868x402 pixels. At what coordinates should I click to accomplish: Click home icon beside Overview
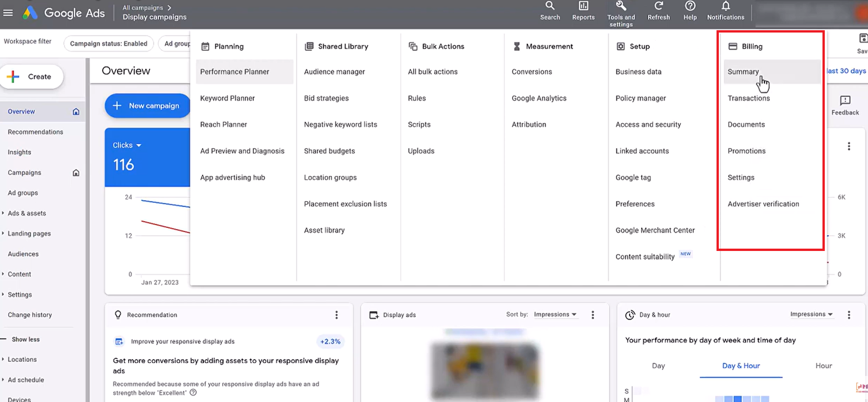[x=76, y=112]
